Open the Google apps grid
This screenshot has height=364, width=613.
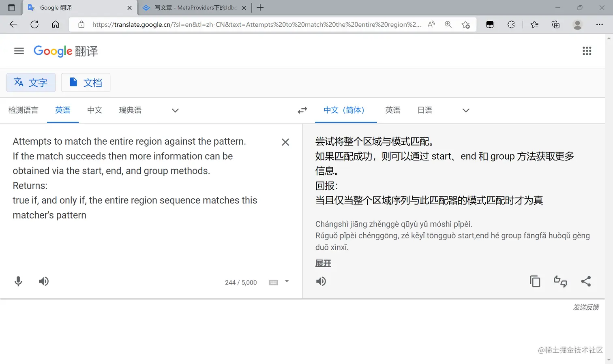point(587,51)
